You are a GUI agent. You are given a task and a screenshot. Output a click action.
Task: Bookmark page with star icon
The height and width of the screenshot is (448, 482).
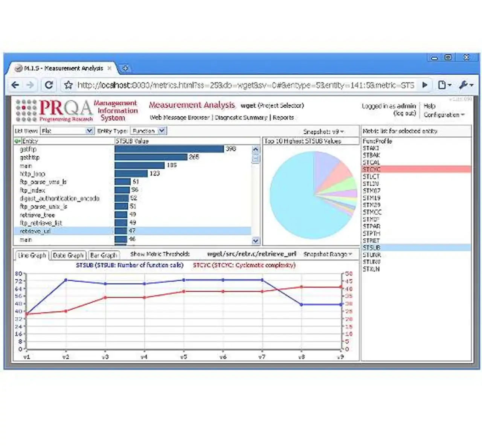[68, 85]
